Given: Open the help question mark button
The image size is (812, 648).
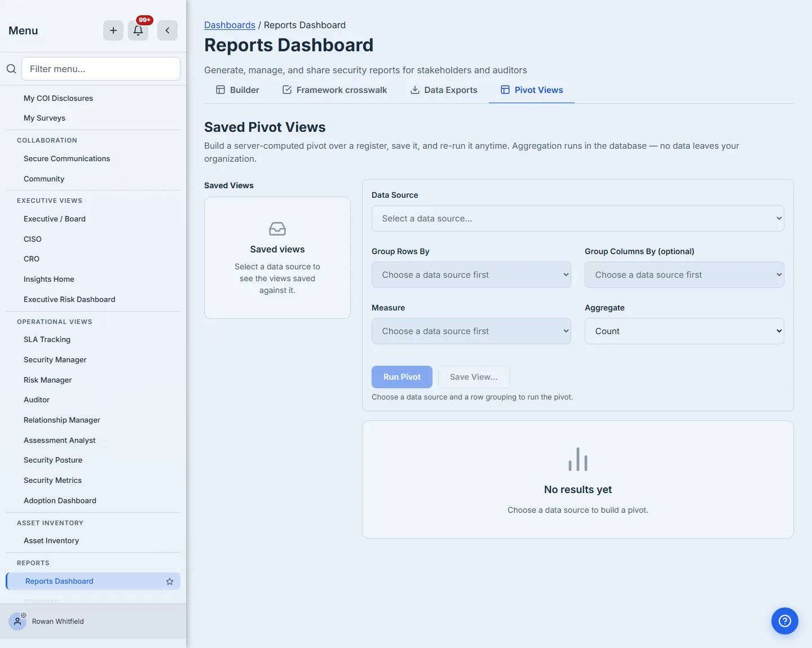Looking at the screenshot, I should 785,621.
